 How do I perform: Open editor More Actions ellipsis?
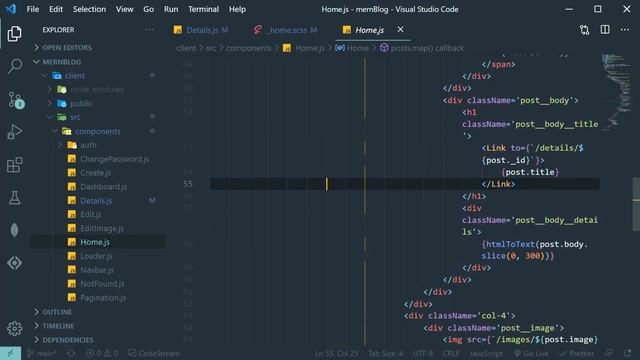tap(625, 30)
